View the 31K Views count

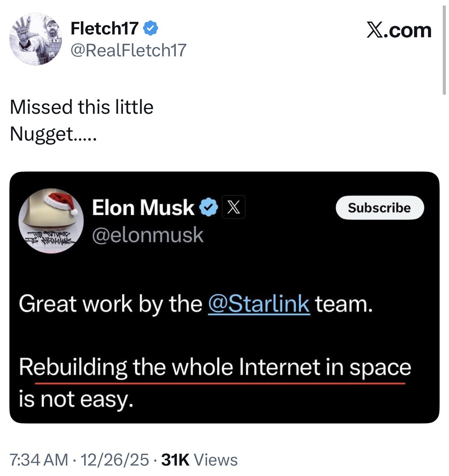(x=199, y=460)
